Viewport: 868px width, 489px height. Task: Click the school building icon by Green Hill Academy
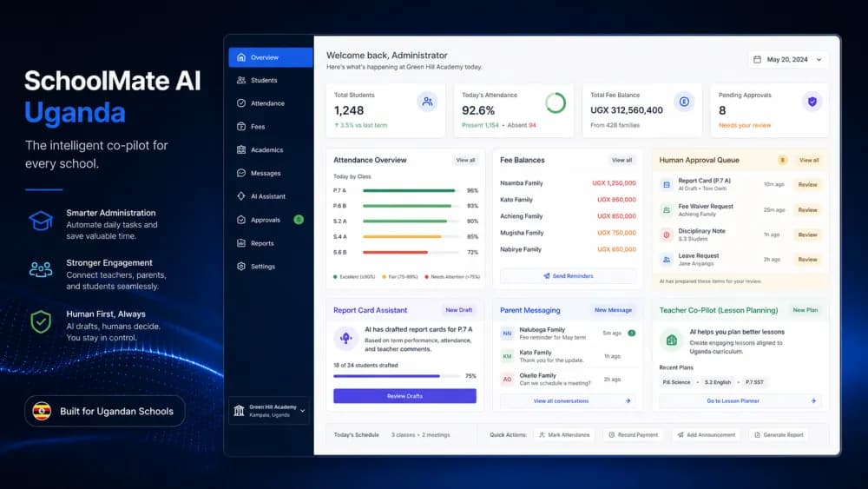click(x=240, y=411)
